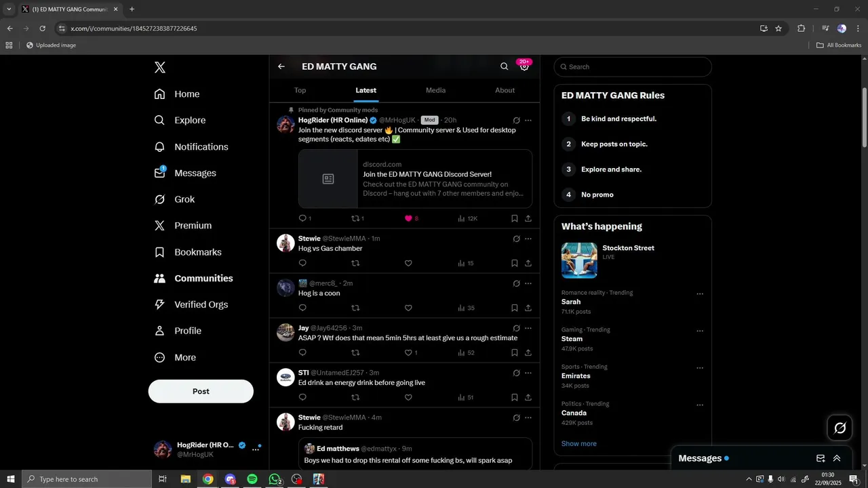Open Stockton Street live item

(633, 260)
